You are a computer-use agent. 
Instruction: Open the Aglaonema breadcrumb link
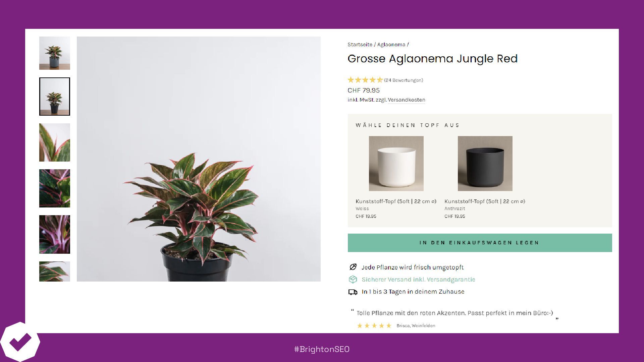pyautogui.click(x=391, y=45)
